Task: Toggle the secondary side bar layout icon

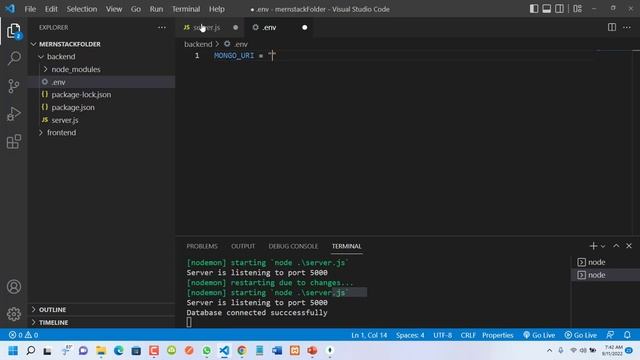Action: coord(559,9)
